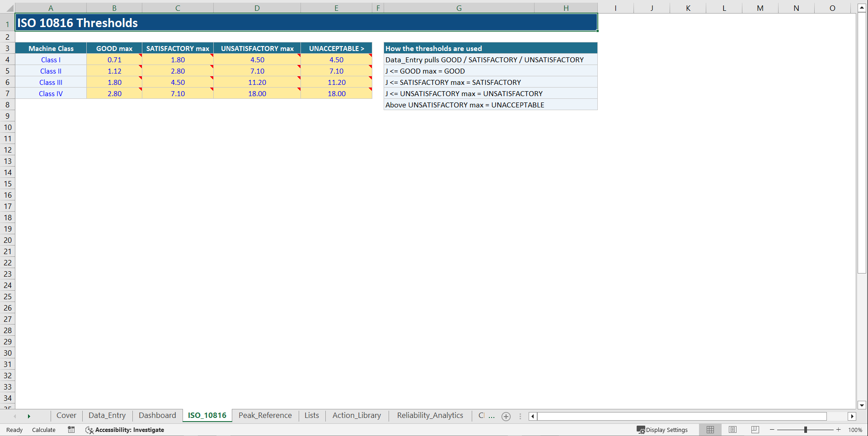Switch to the Data_Entry tab
This screenshot has width=868, height=436.
coord(107,415)
